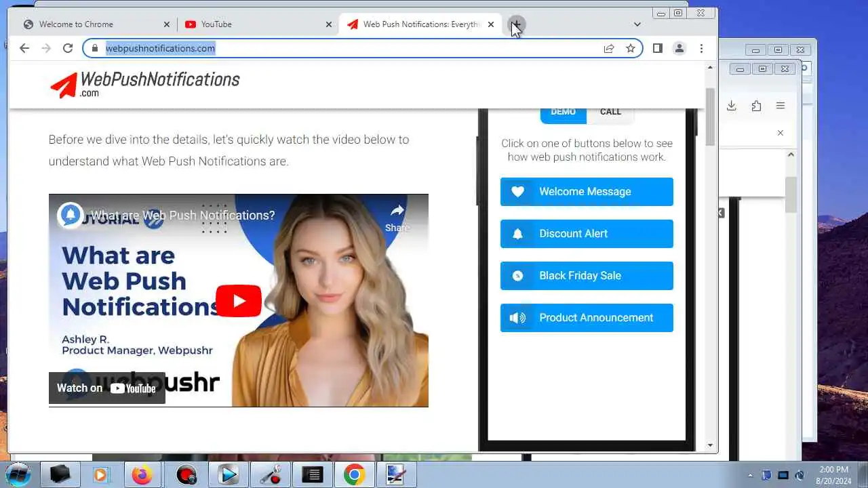Switch to the YouTube tab
The width and height of the screenshot is (868, 488).
258,24
